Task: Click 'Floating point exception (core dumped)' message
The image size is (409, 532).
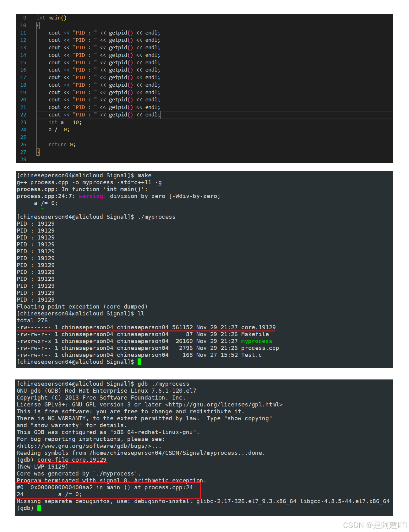Action: coord(82,307)
